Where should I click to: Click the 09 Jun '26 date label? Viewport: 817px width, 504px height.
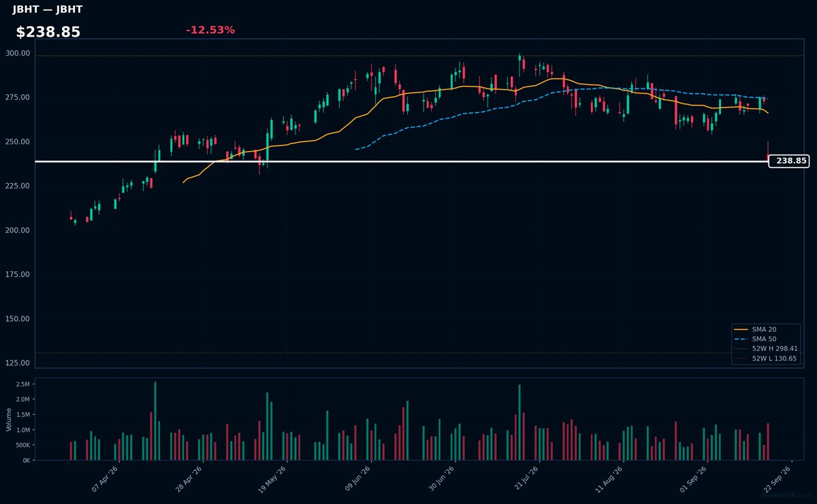(x=357, y=478)
